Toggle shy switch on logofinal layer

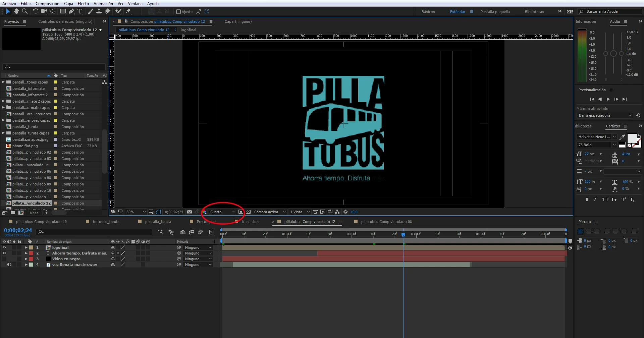click(x=113, y=247)
